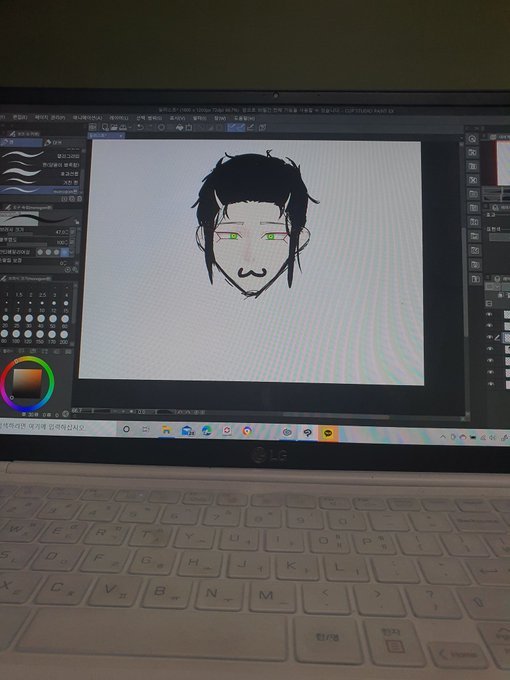This screenshot has height=680, width=510.
Task: Open Task View on the taskbar
Action: [146, 429]
